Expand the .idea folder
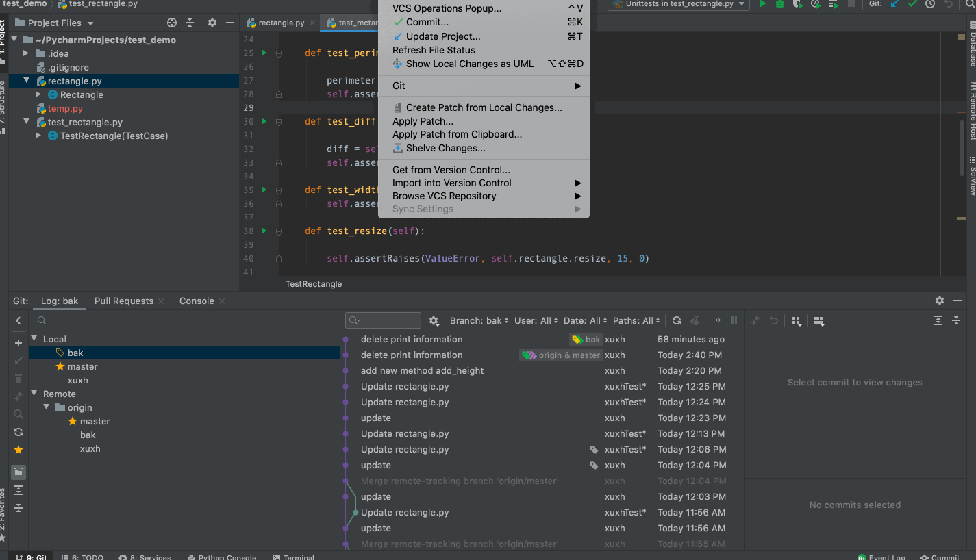This screenshot has height=560, width=976. pos(26,53)
